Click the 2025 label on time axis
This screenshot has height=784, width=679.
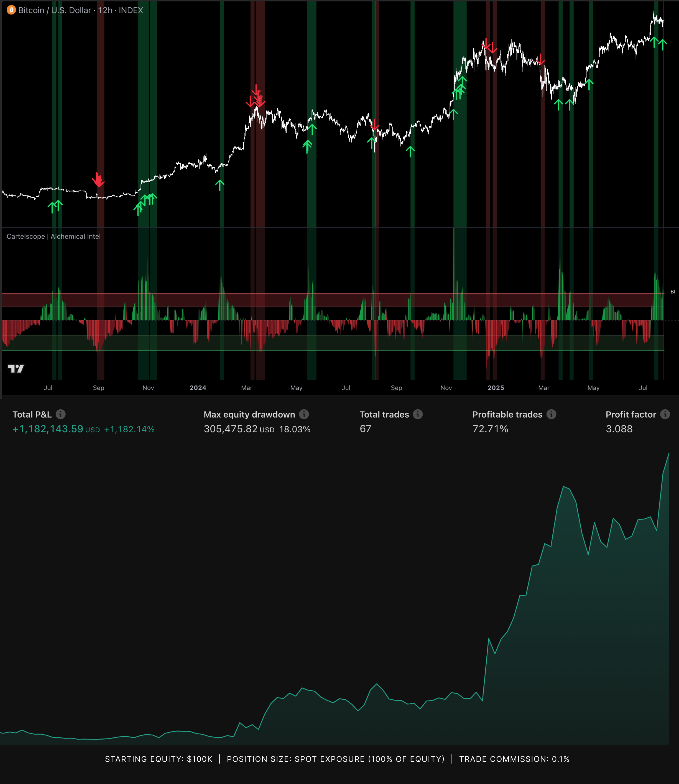click(x=496, y=387)
